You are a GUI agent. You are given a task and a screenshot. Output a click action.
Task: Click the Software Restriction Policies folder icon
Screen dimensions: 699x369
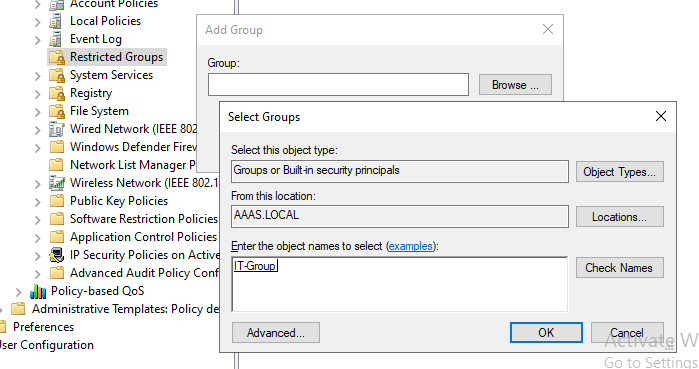tap(57, 219)
